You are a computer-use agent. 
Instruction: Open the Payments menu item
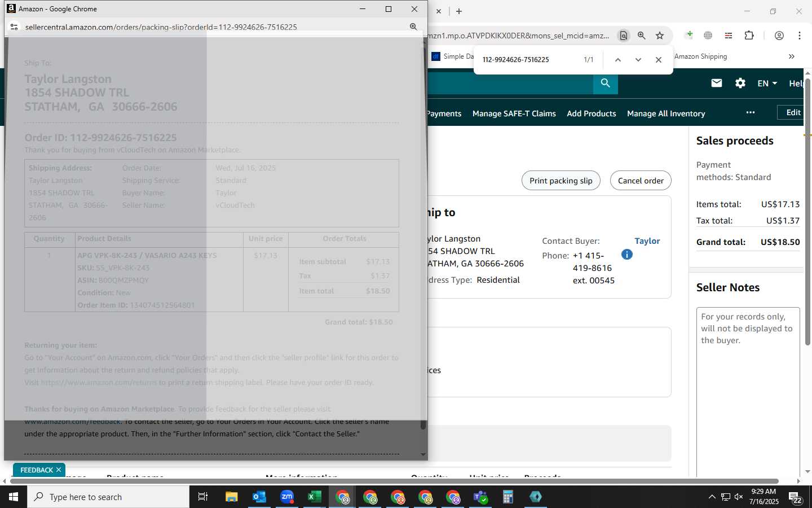(x=444, y=113)
